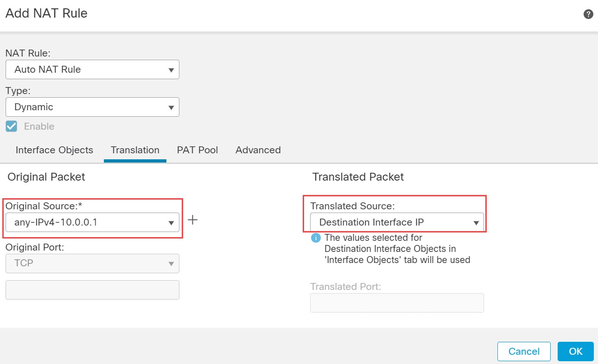The width and height of the screenshot is (598, 364).
Task: Expand the Type dropdown showing Dynamic
Action: (x=92, y=107)
